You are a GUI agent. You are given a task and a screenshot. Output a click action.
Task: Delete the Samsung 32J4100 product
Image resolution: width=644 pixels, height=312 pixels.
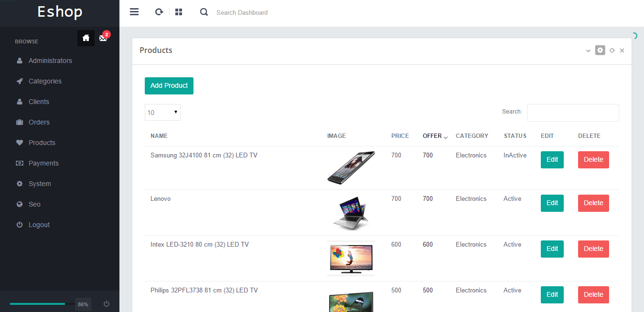coord(593,160)
